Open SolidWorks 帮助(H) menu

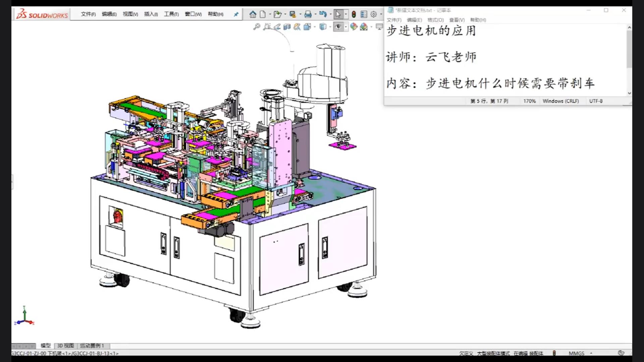click(x=215, y=14)
